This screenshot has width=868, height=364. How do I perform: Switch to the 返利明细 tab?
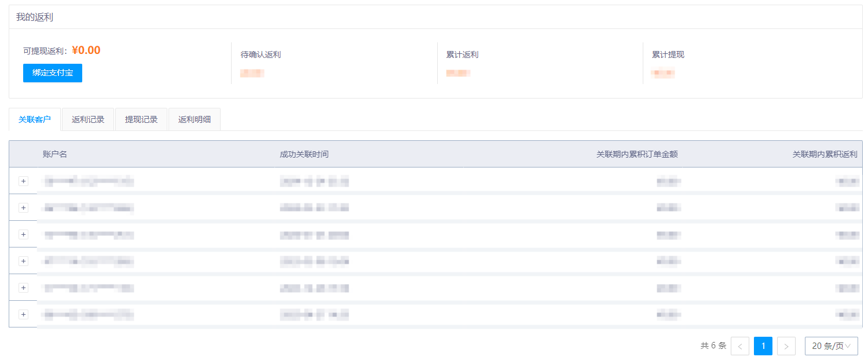click(x=195, y=119)
